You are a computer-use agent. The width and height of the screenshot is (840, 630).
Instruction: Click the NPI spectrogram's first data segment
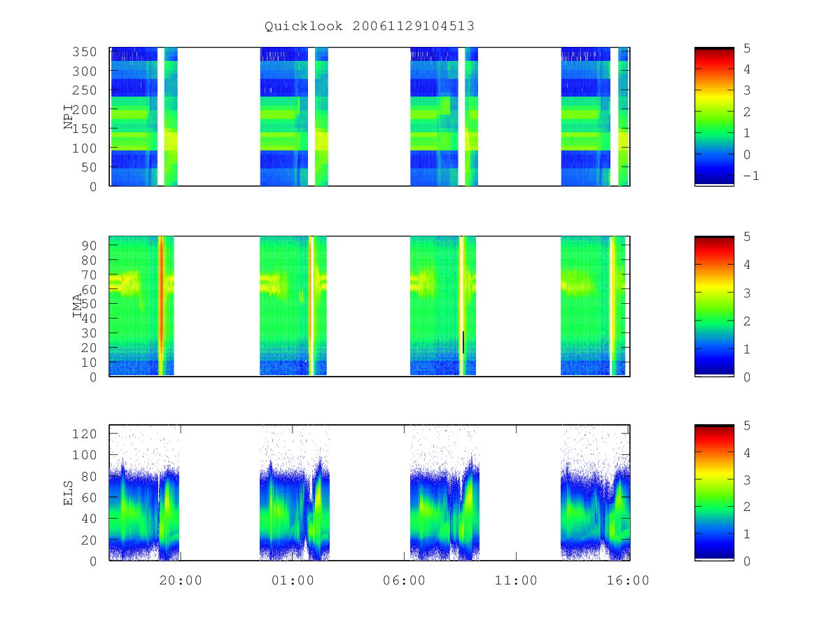134,117
